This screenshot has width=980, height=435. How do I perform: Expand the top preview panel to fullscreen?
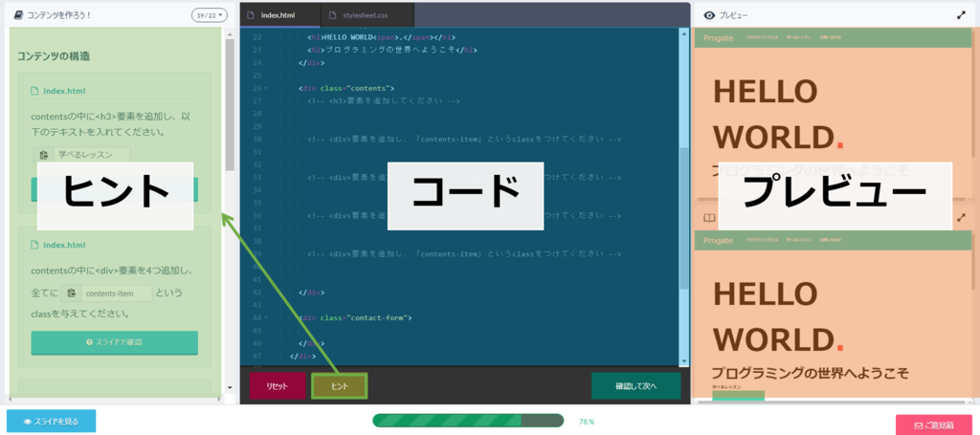[961, 15]
